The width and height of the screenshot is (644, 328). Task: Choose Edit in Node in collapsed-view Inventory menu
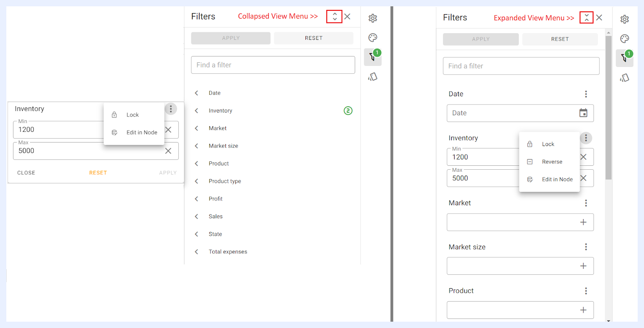pyautogui.click(x=134, y=133)
